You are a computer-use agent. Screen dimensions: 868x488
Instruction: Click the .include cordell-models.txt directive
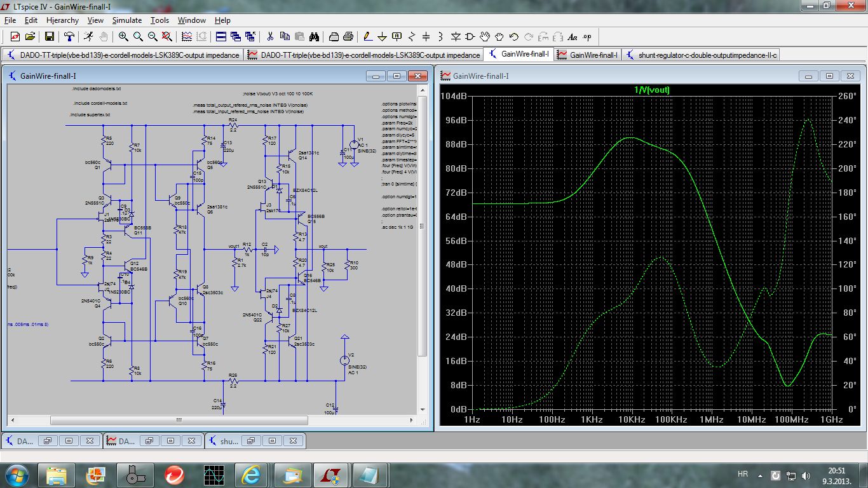[100, 102]
